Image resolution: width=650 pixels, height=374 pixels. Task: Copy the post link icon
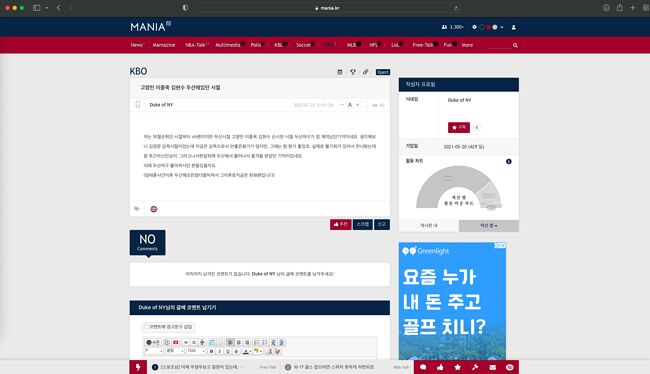(x=366, y=72)
